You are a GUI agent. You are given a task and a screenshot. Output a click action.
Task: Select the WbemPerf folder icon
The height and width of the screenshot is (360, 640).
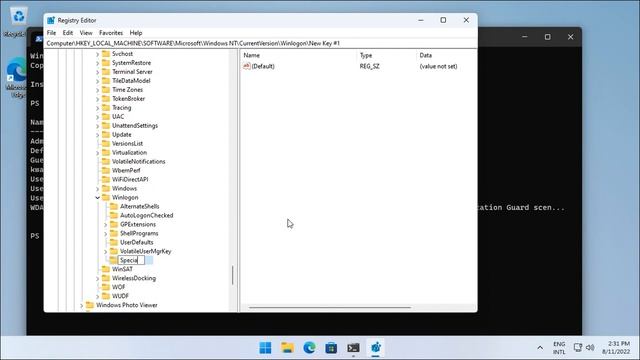[106, 170]
